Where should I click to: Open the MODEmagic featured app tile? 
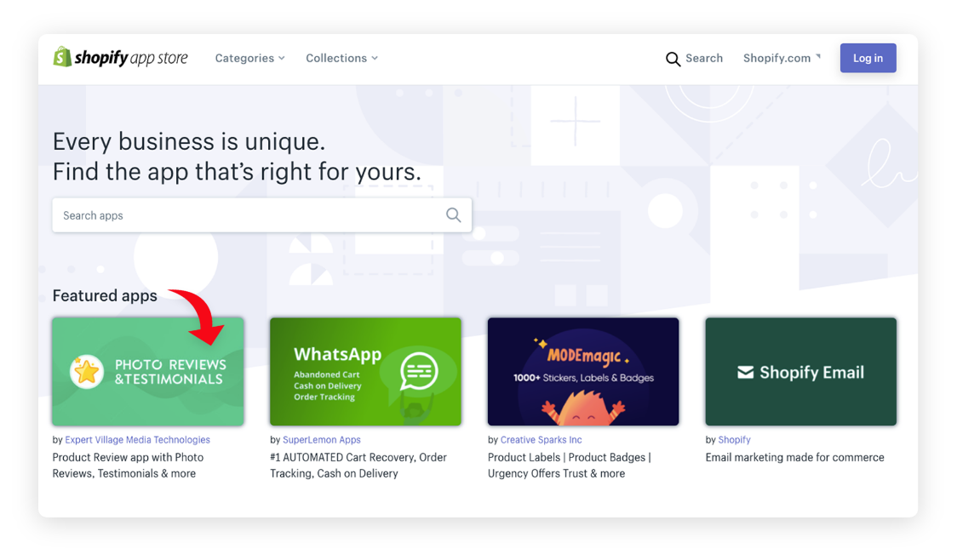click(x=583, y=372)
